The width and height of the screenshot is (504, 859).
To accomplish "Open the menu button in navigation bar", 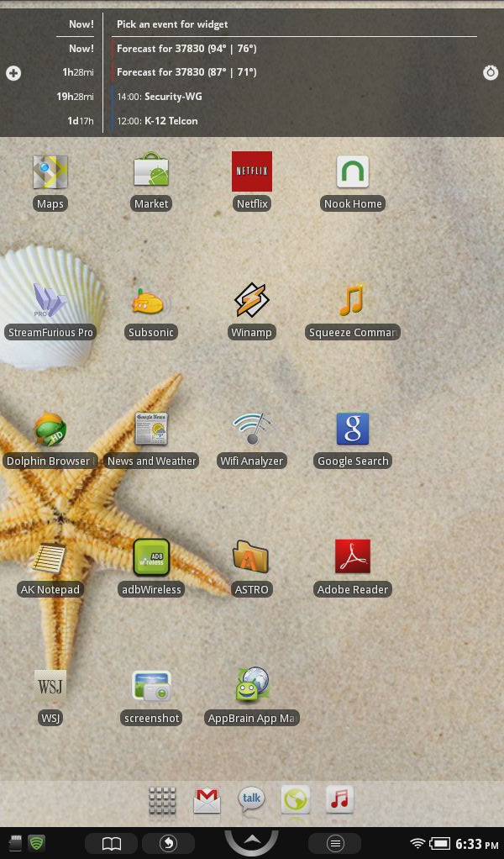I will pyautogui.click(x=335, y=844).
